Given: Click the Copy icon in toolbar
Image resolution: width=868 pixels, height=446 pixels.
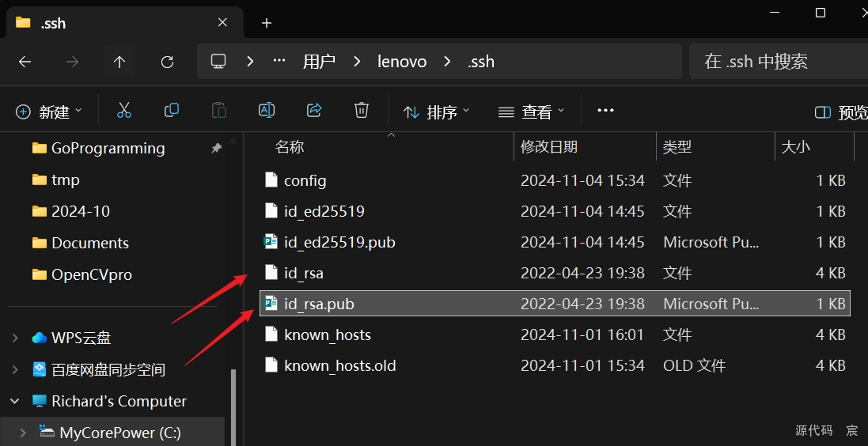Looking at the screenshot, I should tap(171, 111).
